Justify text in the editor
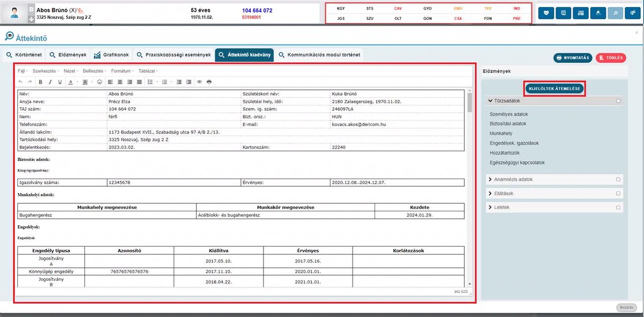644x317 pixels. [139, 82]
